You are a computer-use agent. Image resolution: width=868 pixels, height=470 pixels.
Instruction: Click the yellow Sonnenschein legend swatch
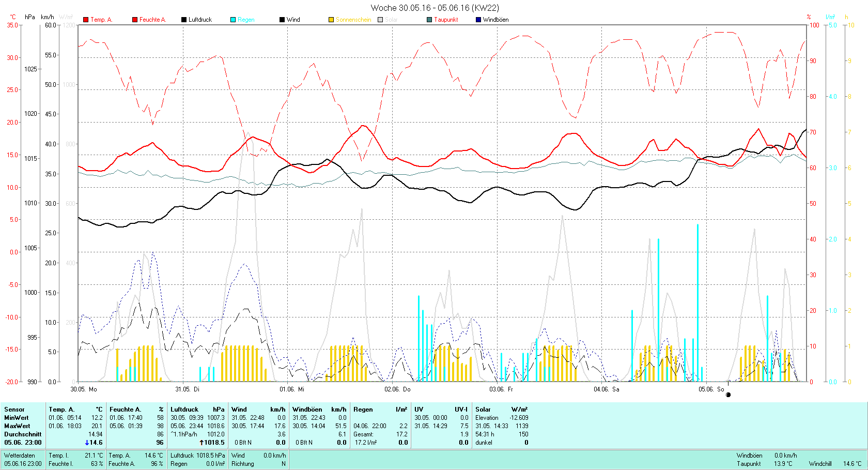[331, 20]
